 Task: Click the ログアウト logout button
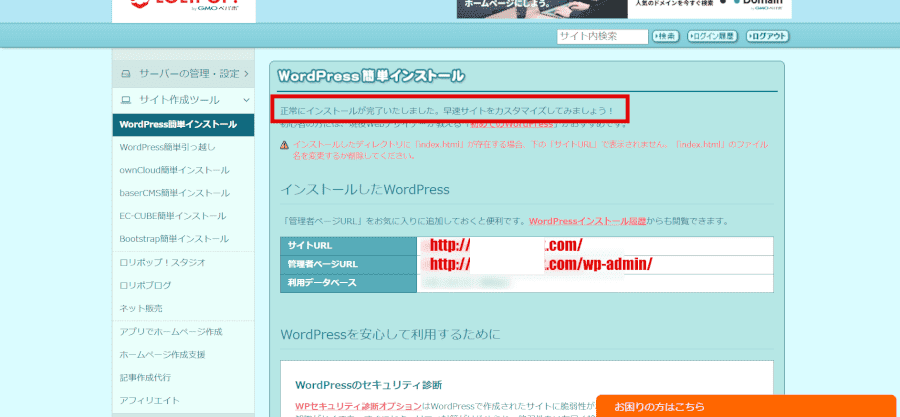[767, 36]
